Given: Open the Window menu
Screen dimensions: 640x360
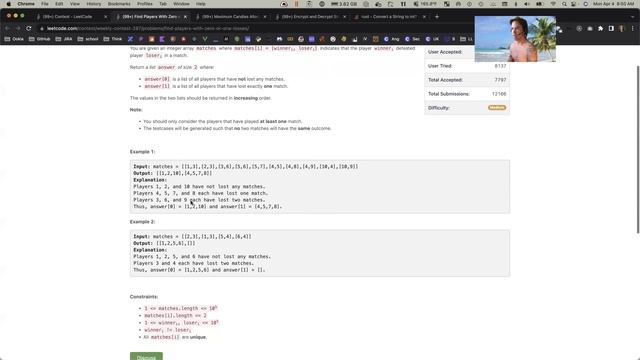Looking at the screenshot, I should 181,4.
